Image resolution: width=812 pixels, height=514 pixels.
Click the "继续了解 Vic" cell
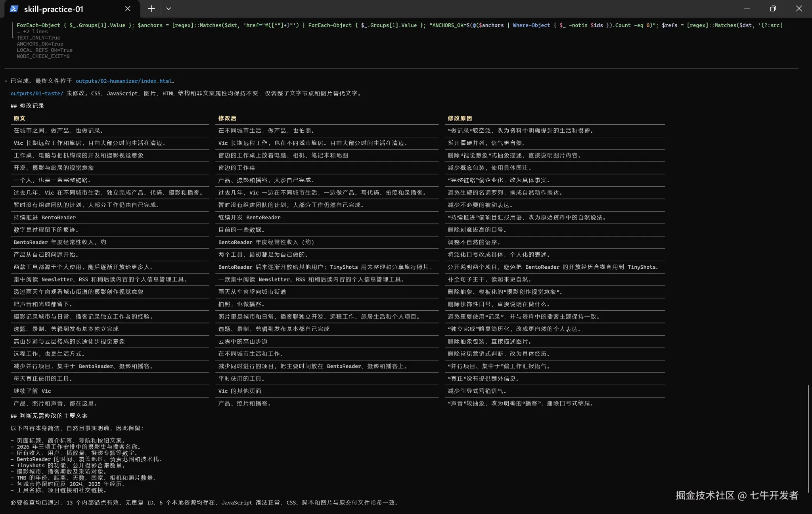tap(33, 391)
